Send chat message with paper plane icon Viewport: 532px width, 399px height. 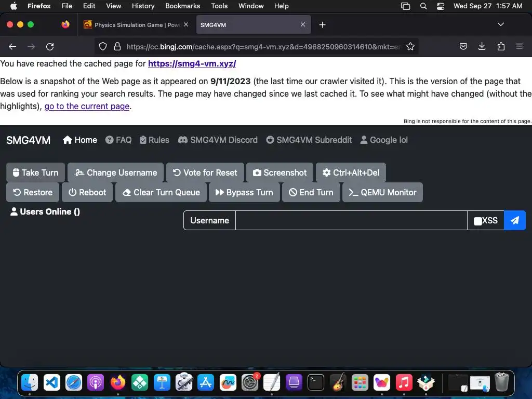pyautogui.click(x=515, y=220)
